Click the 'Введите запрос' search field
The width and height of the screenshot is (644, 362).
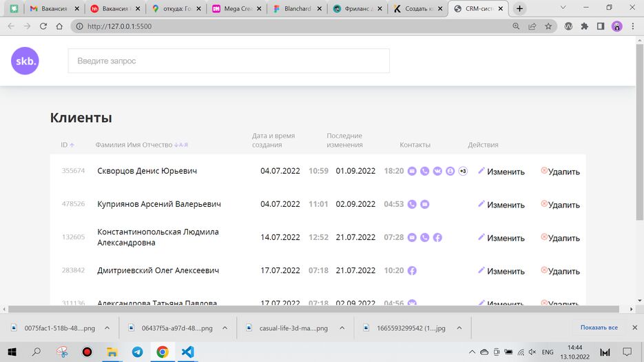coord(229,61)
